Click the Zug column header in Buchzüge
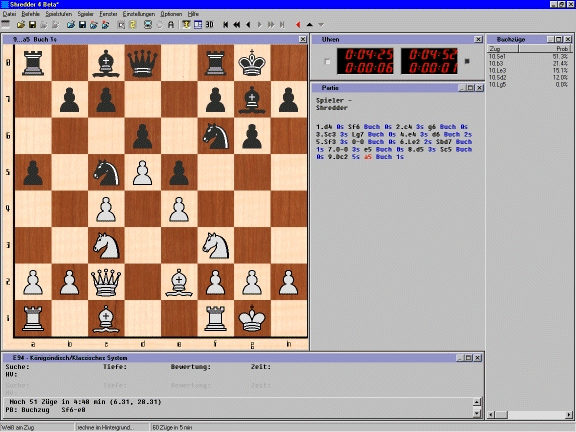576x432 pixels. (503, 48)
